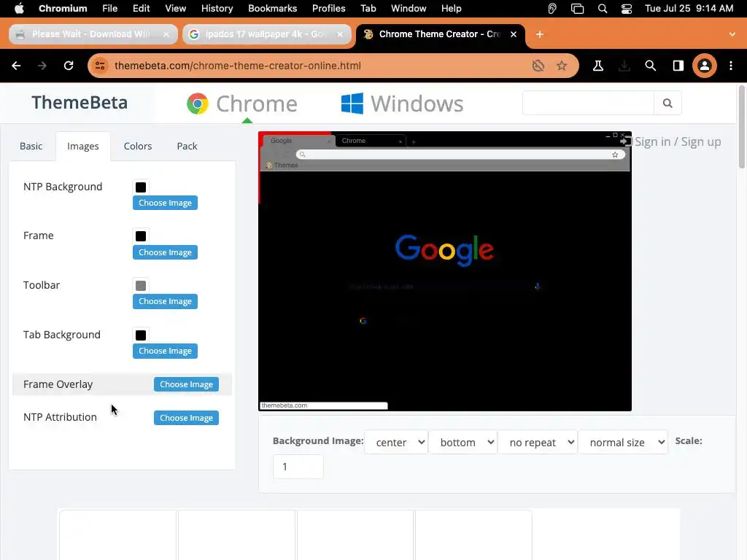Reload the themebeta page

pyautogui.click(x=69, y=66)
